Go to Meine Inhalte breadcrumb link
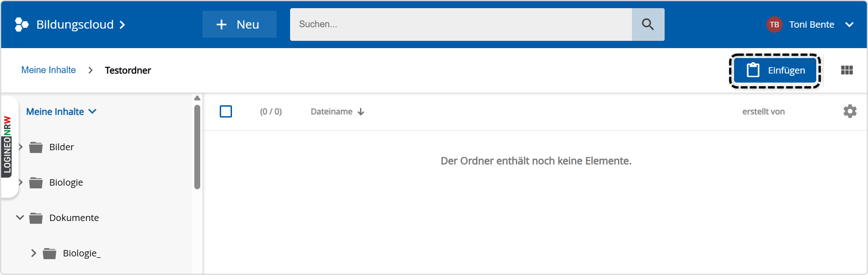 (x=49, y=70)
